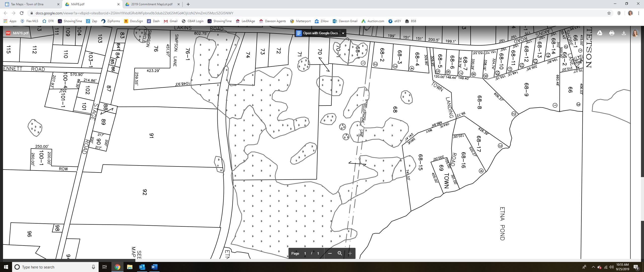
Task: Click the page number field
Action: coord(305,253)
